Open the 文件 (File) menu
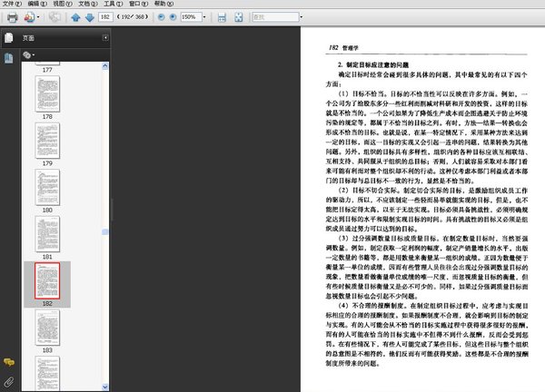 [11, 4]
